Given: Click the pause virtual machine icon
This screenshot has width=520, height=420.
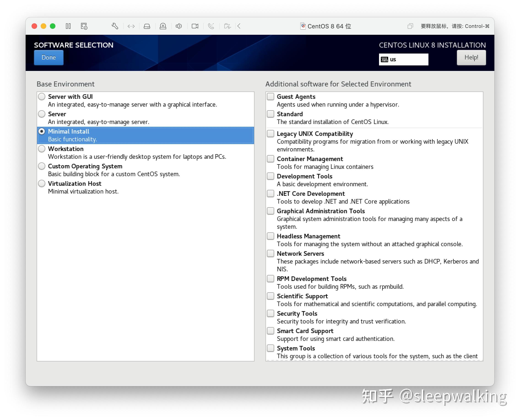Looking at the screenshot, I should (x=68, y=26).
